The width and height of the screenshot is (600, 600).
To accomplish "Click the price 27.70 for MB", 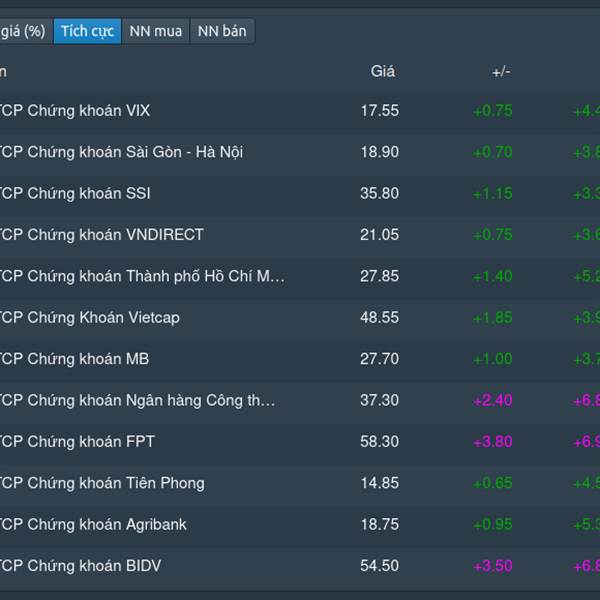I will 379,359.
